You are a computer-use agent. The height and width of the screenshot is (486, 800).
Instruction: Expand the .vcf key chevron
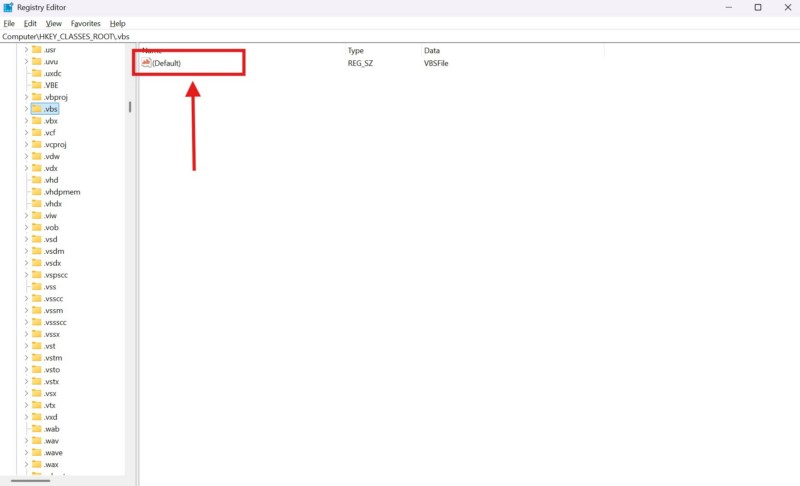(26, 132)
